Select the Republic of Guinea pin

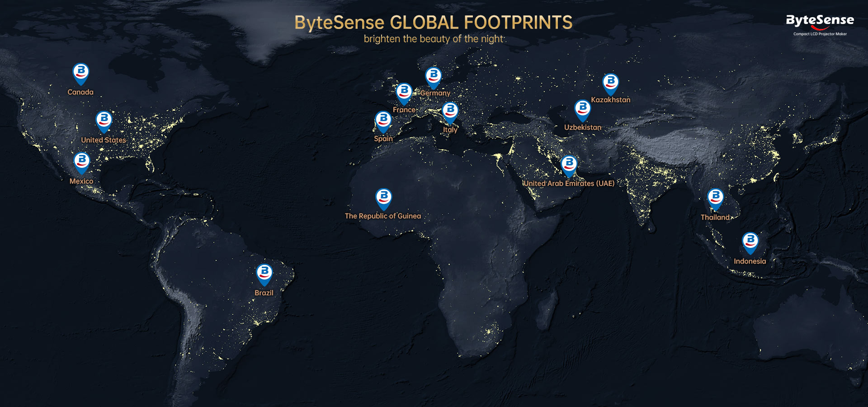coord(384,199)
